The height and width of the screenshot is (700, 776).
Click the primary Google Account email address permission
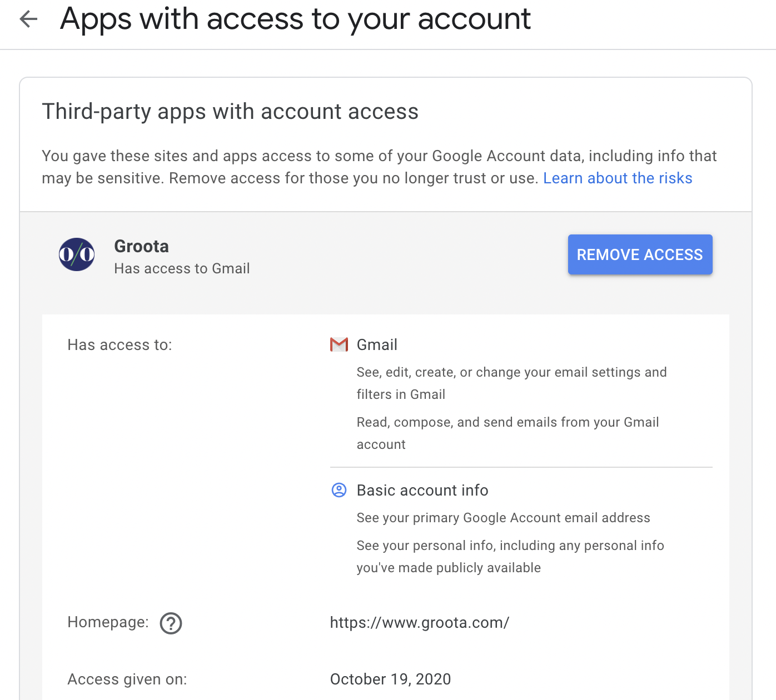point(503,518)
